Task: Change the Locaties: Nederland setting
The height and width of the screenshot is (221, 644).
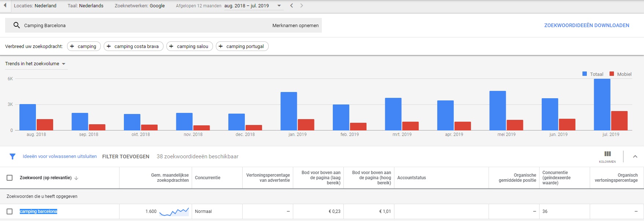Action: coord(35,6)
